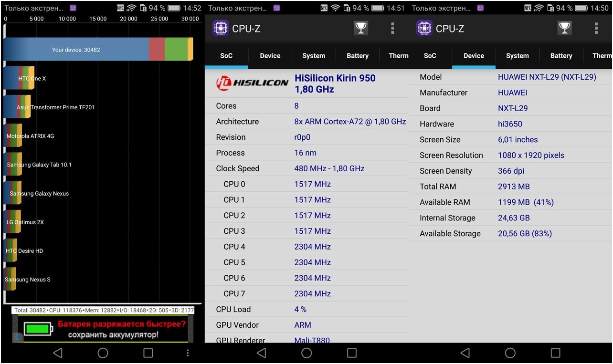This screenshot has width=613, height=364.
Task: Tap the CPU-Z chip logo above the HiSilicon panel
Action: tap(220, 29)
